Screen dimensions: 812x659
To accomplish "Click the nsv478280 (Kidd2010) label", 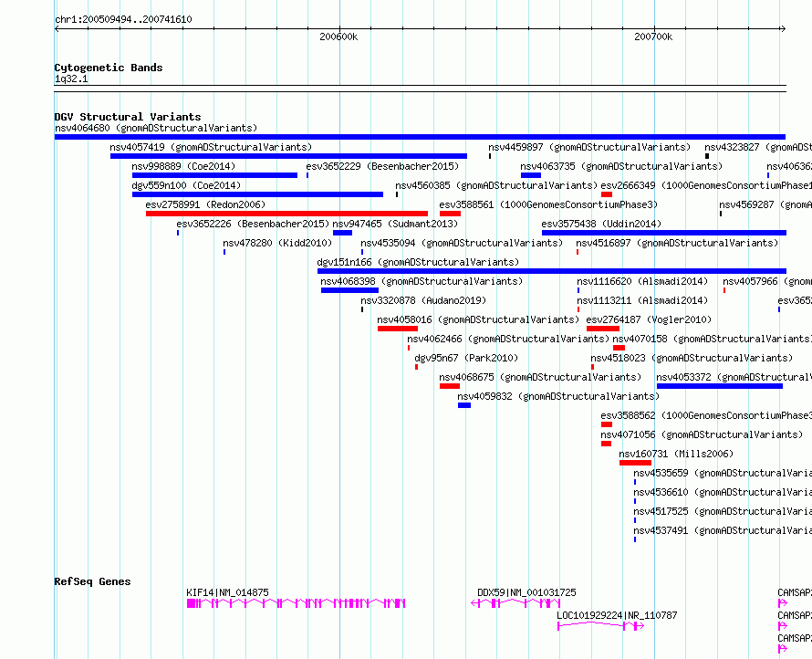I will click(277, 243).
